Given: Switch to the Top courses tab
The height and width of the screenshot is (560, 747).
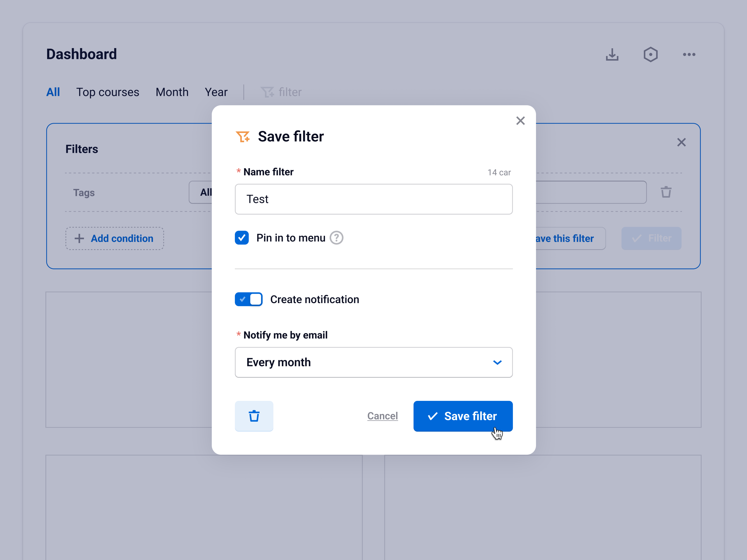Looking at the screenshot, I should pyautogui.click(x=108, y=92).
